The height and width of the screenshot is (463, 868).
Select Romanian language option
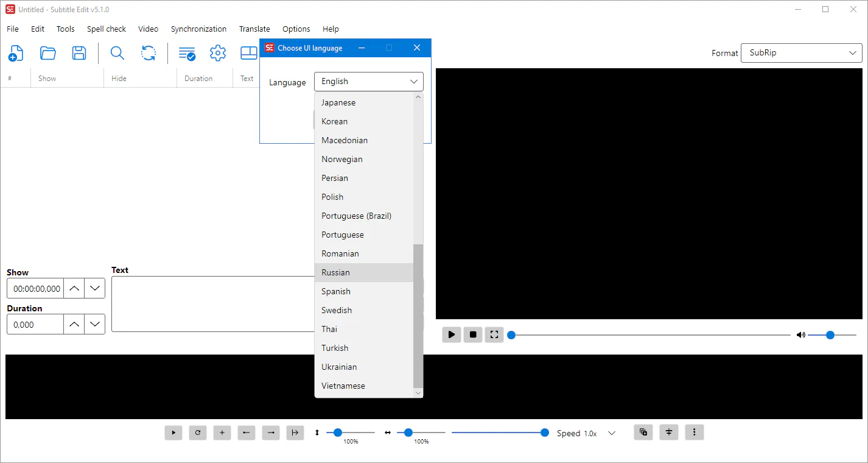(364, 253)
